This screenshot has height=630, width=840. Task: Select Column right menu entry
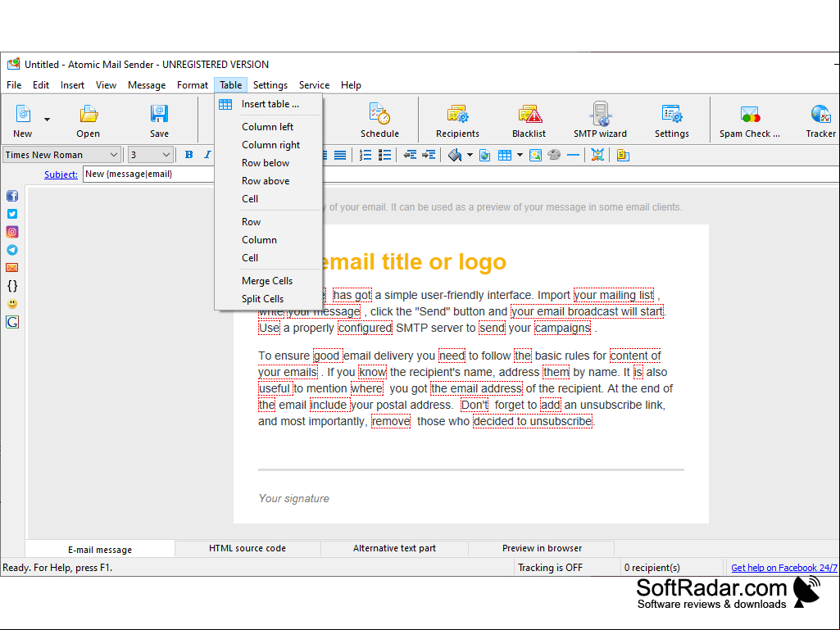click(269, 145)
